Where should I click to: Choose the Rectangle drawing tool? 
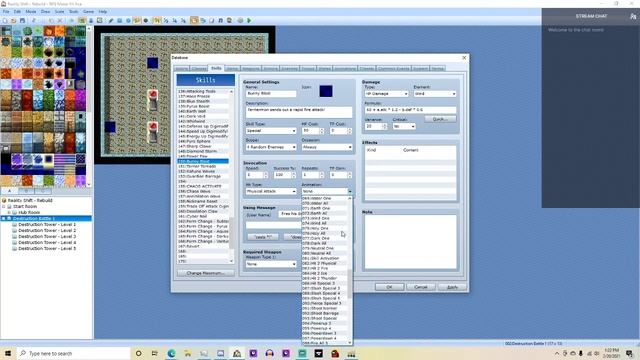point(119,20)
